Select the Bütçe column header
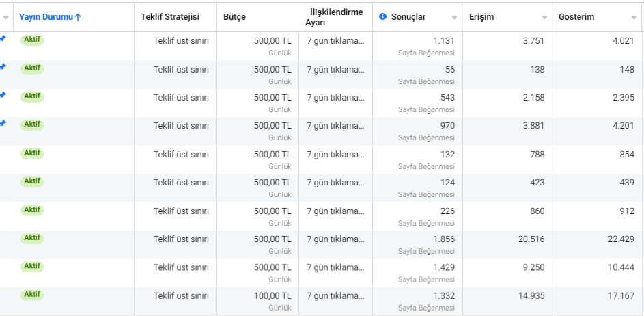The width and height of the screenshot is (644, 316). click(234, 17)
